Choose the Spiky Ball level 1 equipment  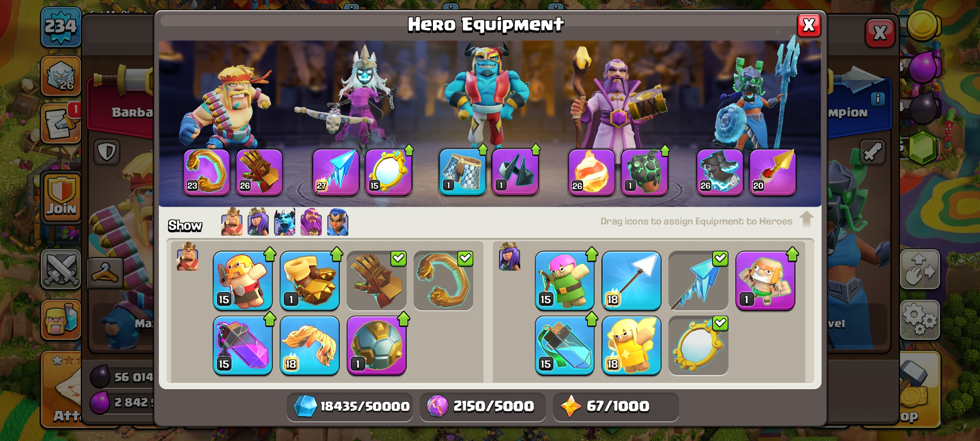pyautogui.click(x=376, y=345)
